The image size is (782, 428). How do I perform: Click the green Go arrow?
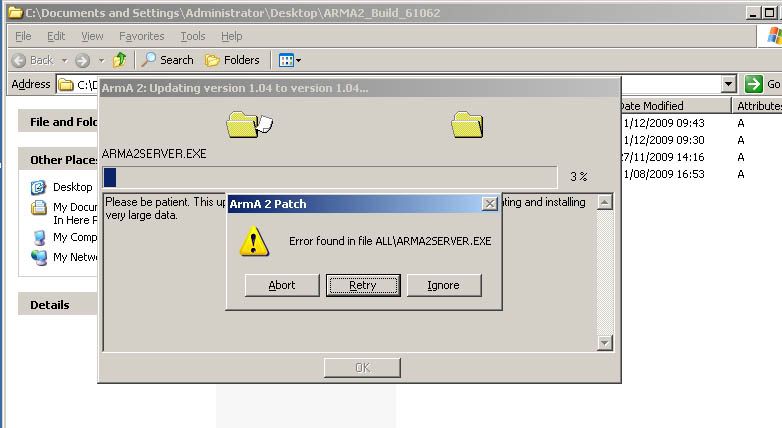(754, 84)
